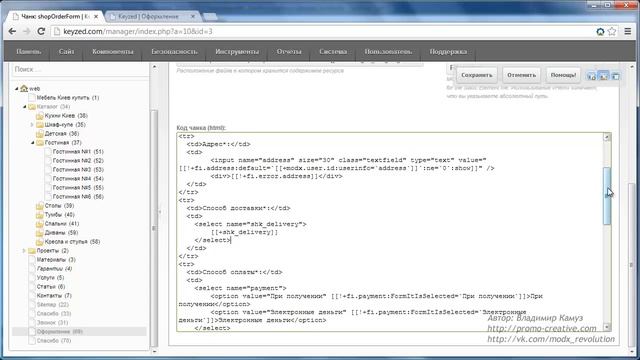
Task: Click the Спальни folder icon
Action: tap(40, 224)
